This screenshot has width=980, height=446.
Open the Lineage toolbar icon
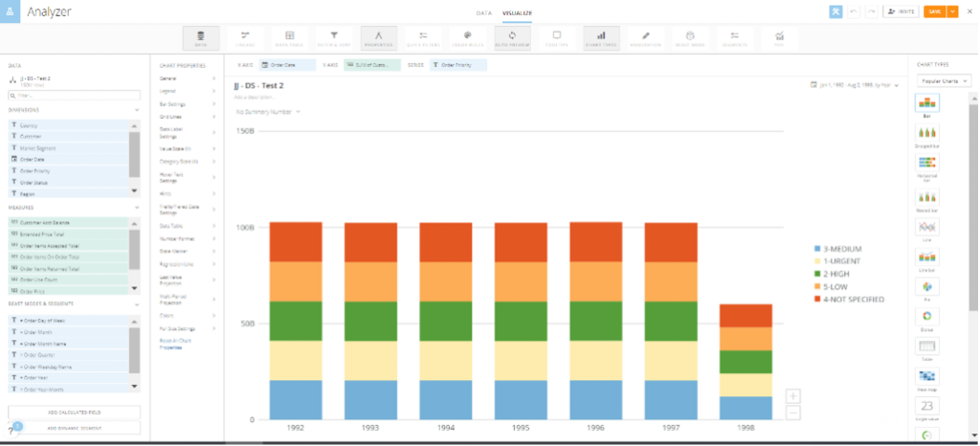[x=245, y=38]
